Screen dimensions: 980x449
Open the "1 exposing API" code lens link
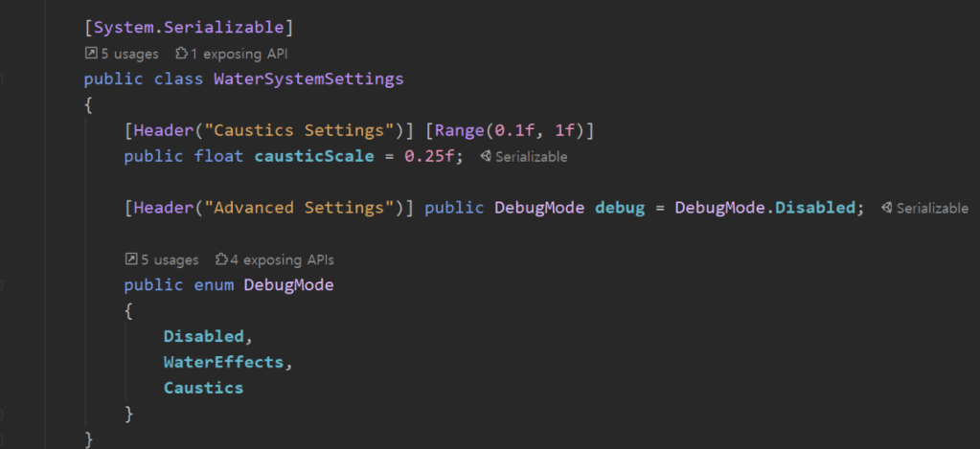(239, 54)
